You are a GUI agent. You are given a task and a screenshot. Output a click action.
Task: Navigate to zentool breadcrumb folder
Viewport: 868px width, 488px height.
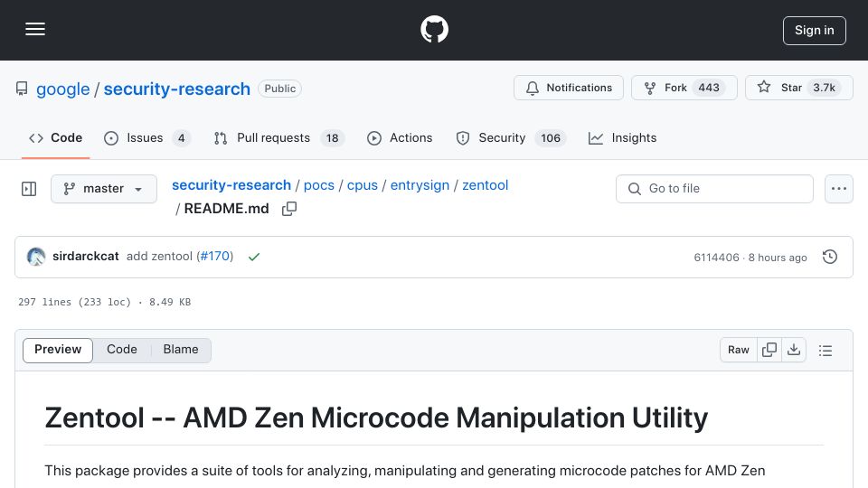(485, 184)
